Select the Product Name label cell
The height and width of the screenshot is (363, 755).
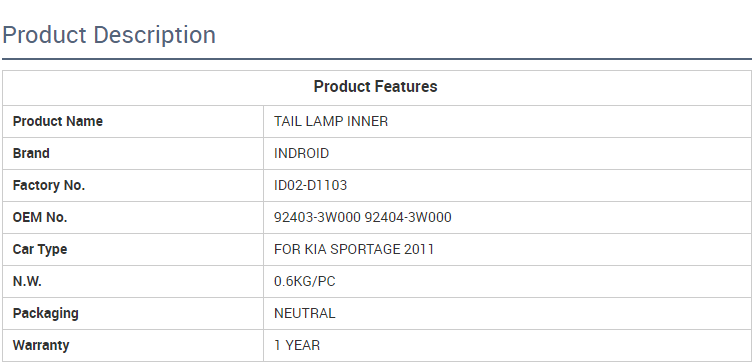[x=133, y=121]
